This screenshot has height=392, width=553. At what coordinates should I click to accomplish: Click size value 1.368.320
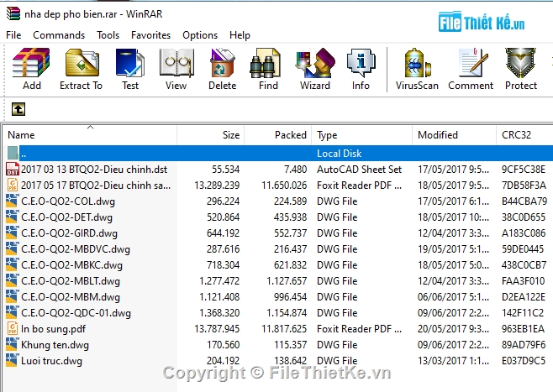click(x=219, y=313)
